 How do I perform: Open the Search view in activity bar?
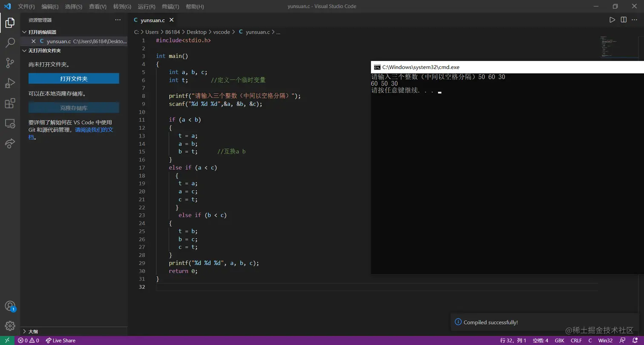click(10, 43)
